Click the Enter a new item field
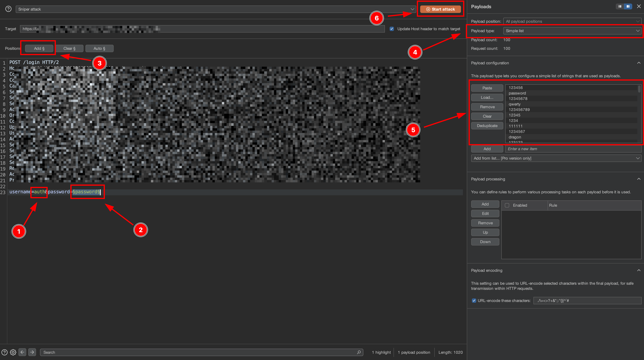Viewport: 644px width, 360px height. (x=572, y=149)
